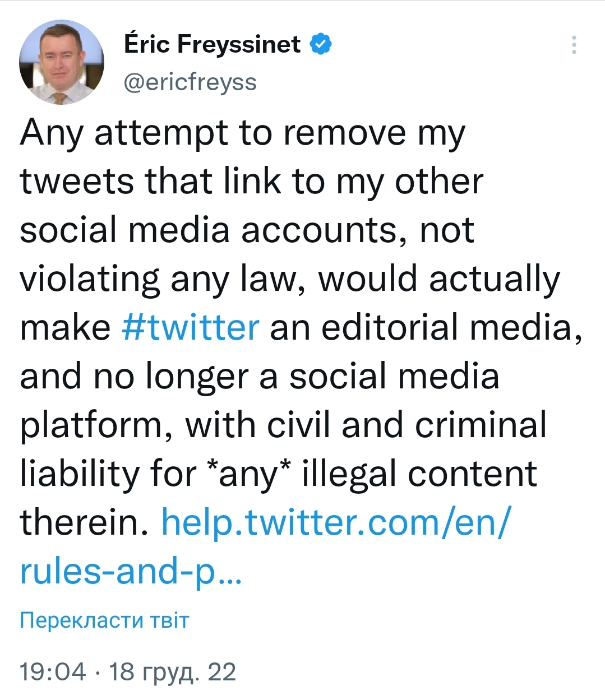Open the help.twitter.com/en/ link
Screen dimensions: 605x700
pos(336,522)
